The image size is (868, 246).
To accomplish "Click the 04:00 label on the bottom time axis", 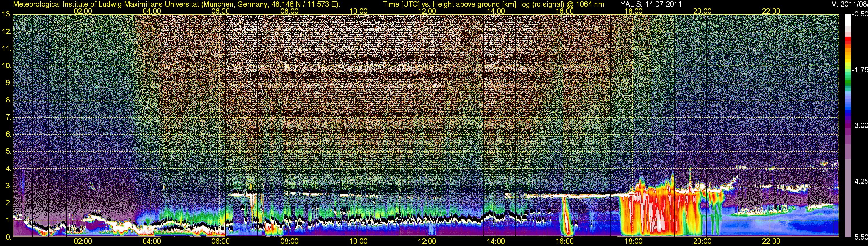I will tap(152, 241).
